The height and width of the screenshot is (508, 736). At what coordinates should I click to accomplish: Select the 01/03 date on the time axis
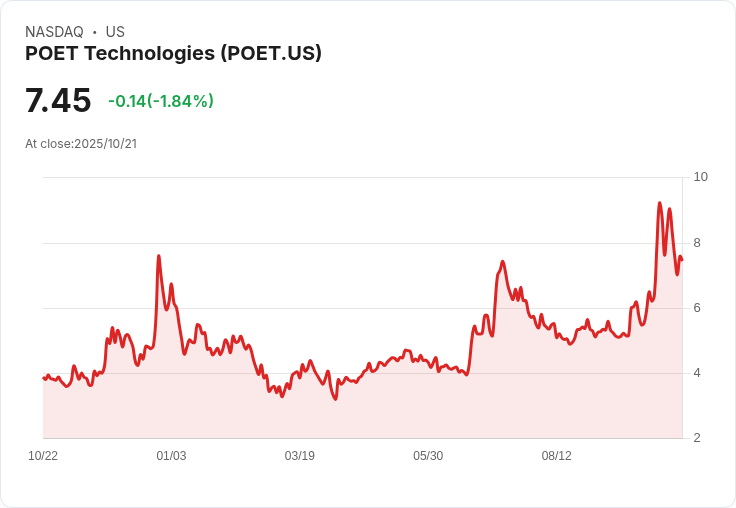[x=171, y=456]
